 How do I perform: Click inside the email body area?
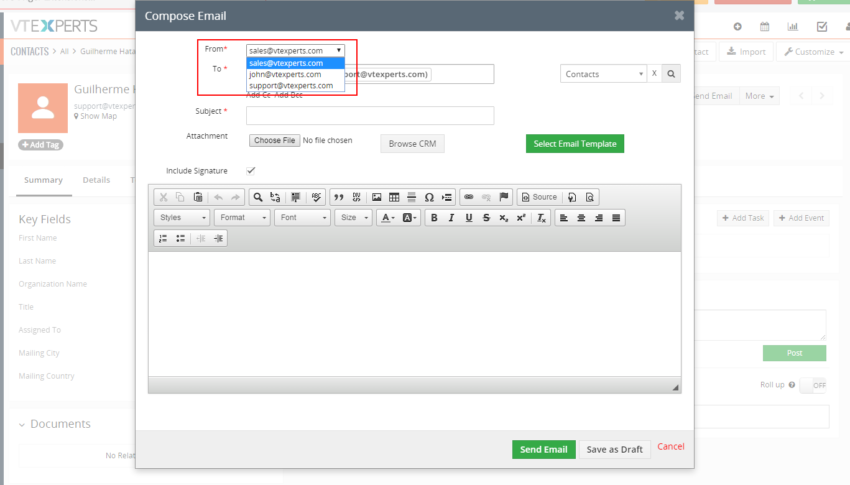coord(415,314)
